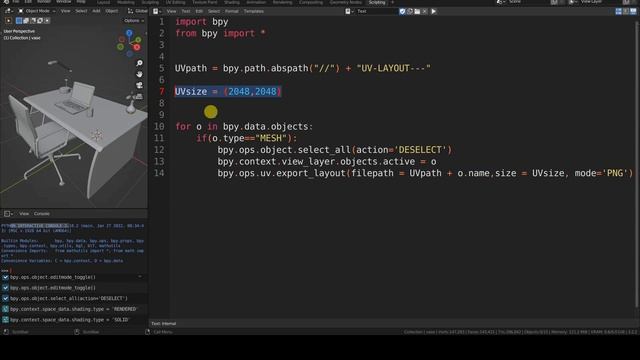The image size is (640, 360).
Task: Toggle syntax highlight display icon
Action: (633, 11)
